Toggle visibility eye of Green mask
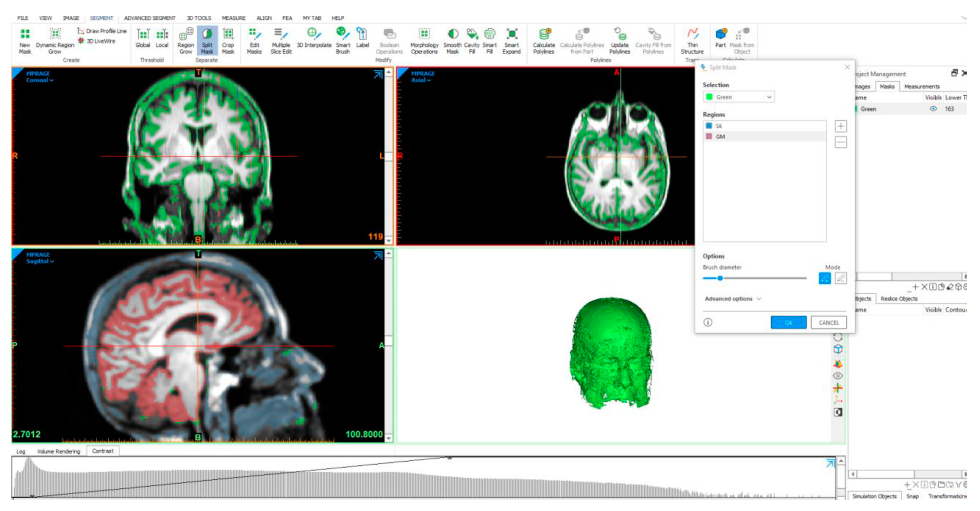 coord(933,109)
